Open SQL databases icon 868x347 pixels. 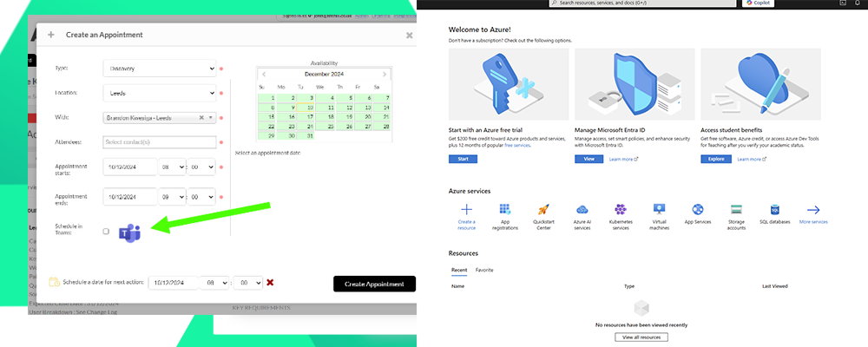coord(775,210)
